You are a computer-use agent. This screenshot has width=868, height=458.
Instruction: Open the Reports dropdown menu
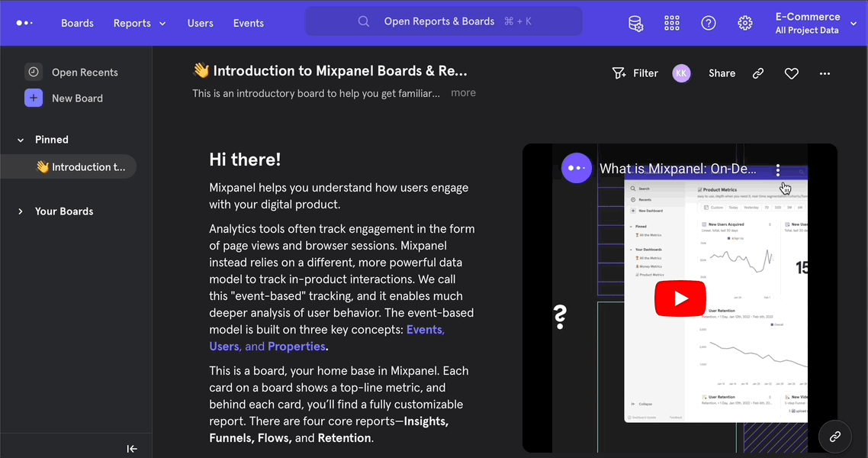click(140, 23)
